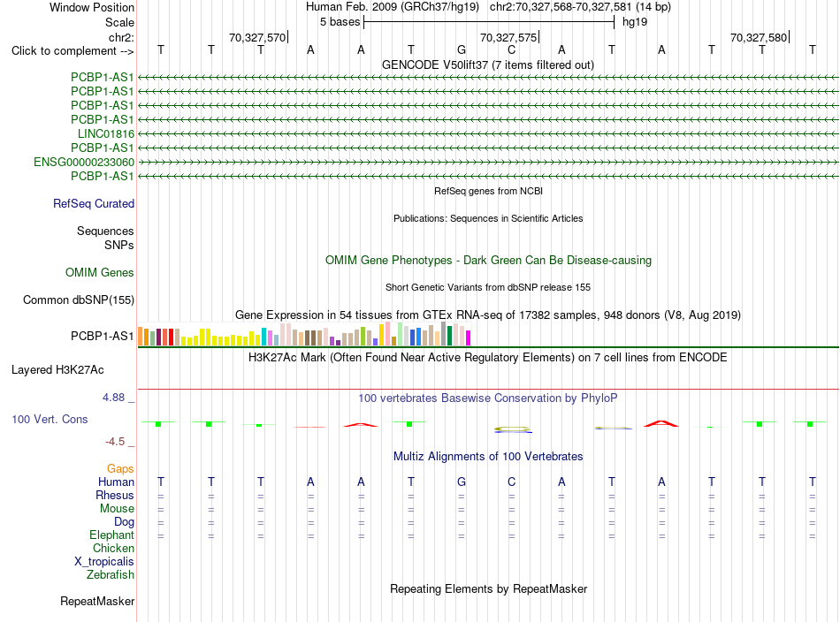Click the Chicken species label
This screenshot has height=622, width=840.
113,548
